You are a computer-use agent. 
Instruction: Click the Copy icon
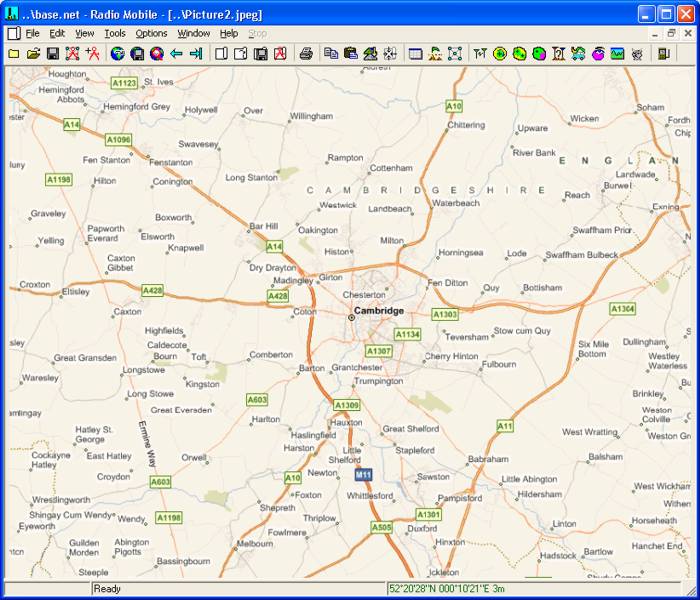(x=331, y=54)
